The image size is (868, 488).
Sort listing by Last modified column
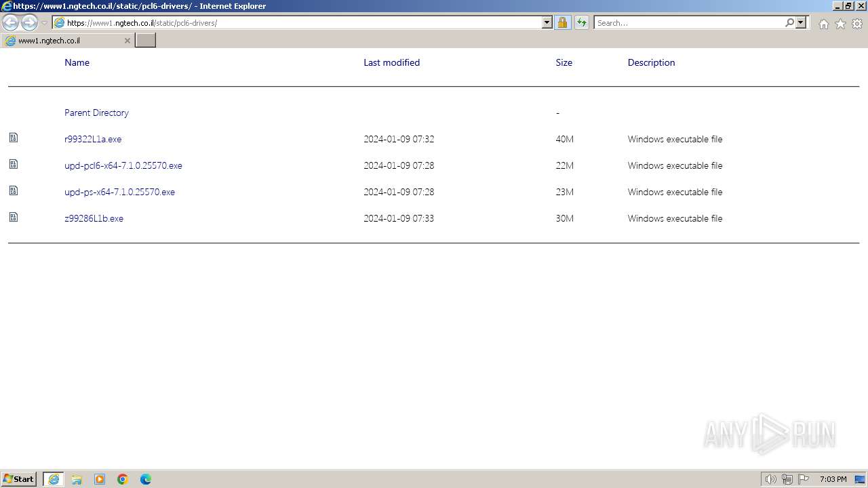(391, 62)
